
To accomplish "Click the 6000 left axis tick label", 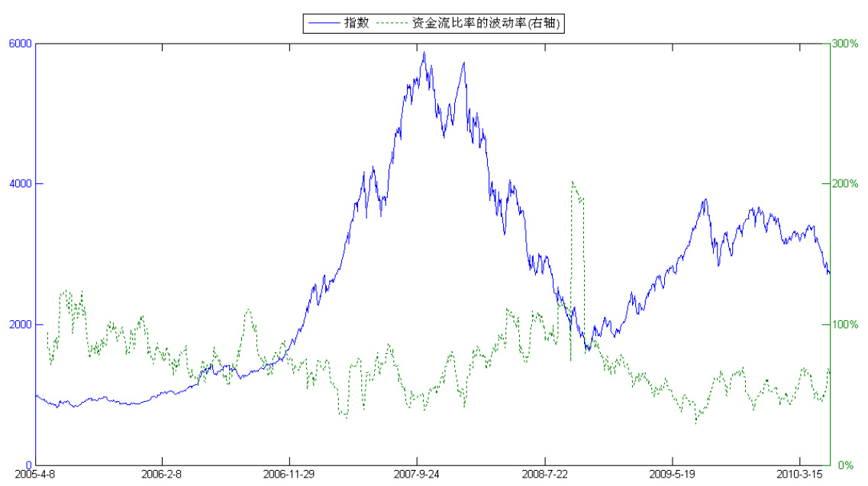I will tap(20, 44).
